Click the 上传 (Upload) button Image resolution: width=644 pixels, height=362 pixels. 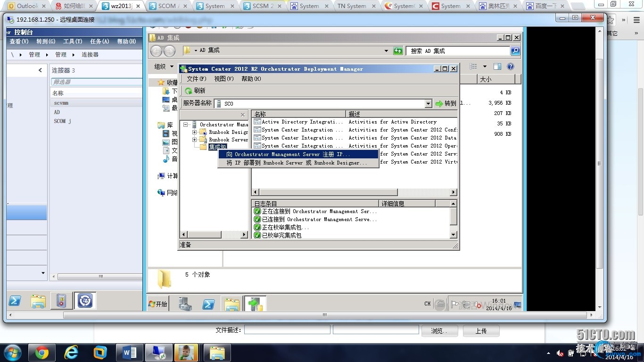click(x=481, y=331)
